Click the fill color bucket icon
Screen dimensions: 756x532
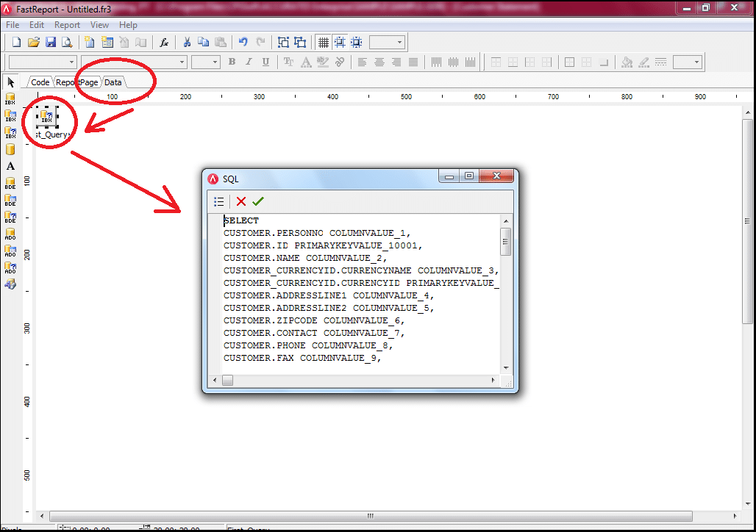(627, 62)
